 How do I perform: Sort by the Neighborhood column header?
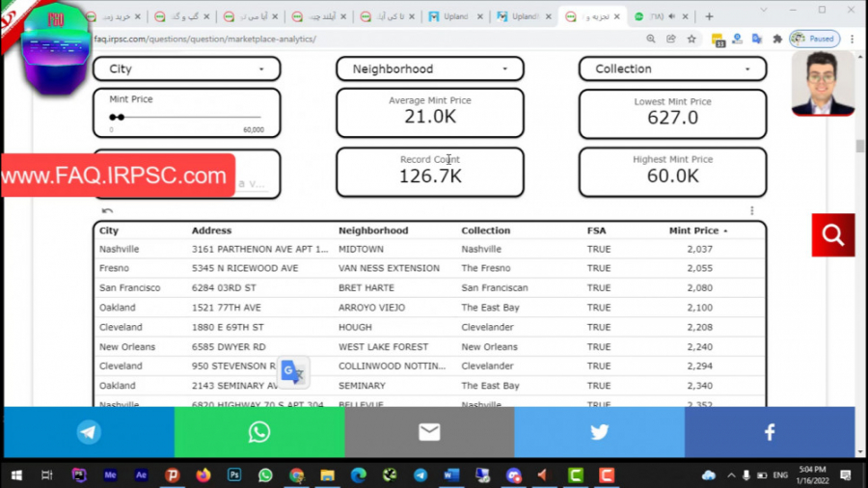click(x=373, y=230)
